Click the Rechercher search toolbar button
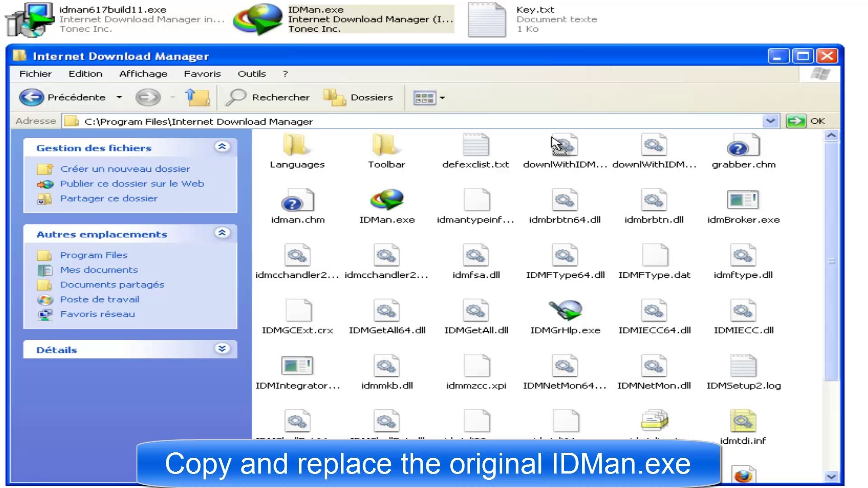The height and width of the screenshot is (488, 868). (x=269, y=97)
